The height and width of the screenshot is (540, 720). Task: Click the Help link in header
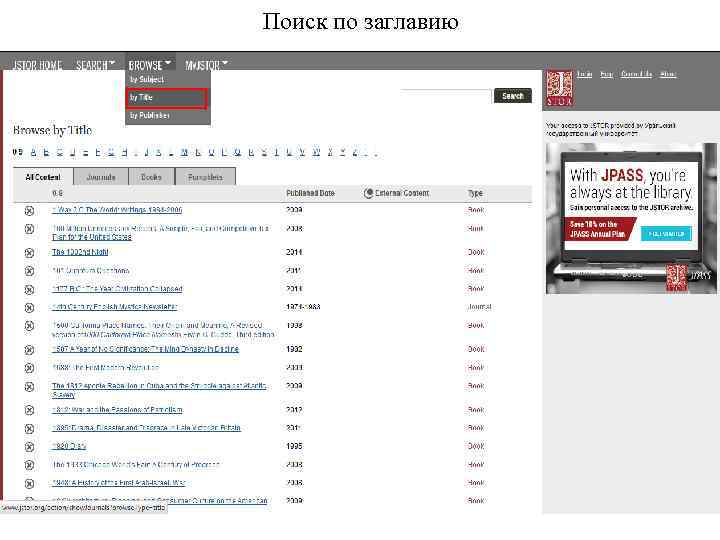pos(607,74)
